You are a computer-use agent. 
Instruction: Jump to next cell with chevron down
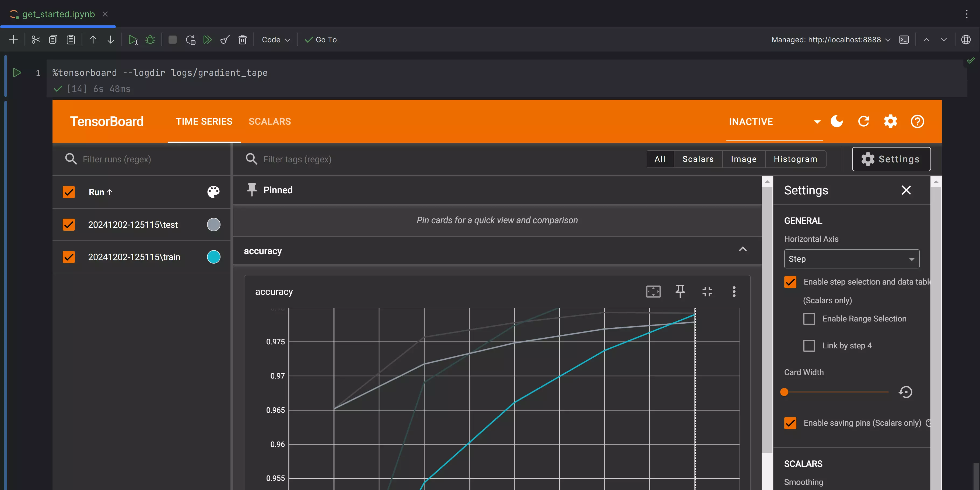[x=944, y=40]
